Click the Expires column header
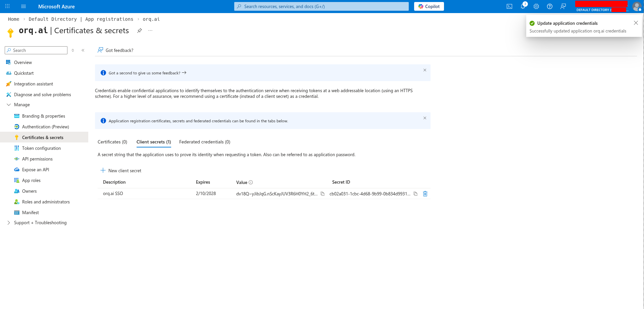Screen dimensions: 644x309 203,182
